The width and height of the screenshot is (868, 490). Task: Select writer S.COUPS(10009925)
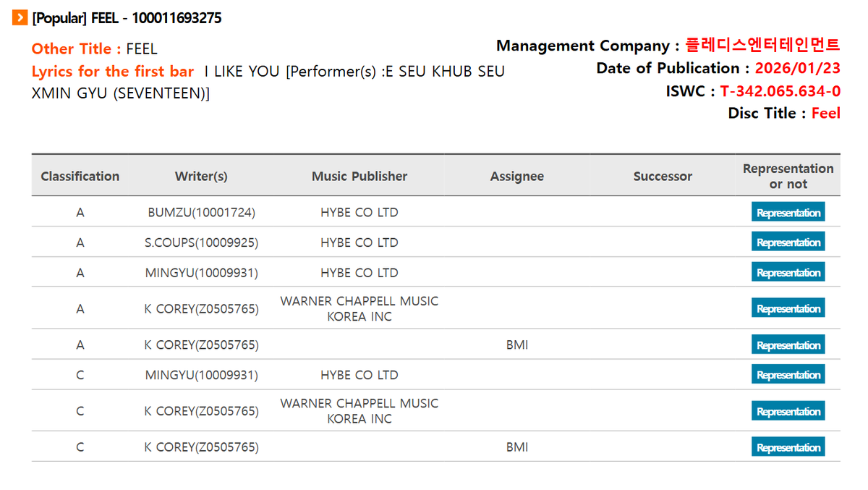[x=201, y=242]
